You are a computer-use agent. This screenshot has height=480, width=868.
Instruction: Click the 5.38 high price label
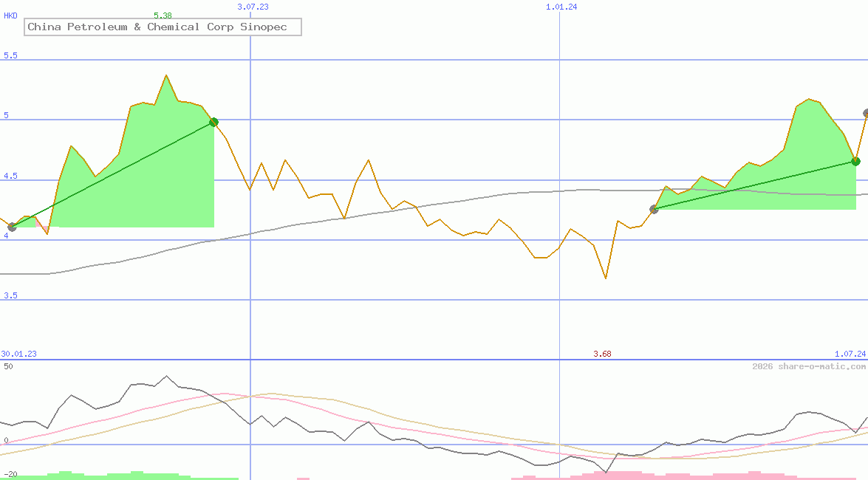pyautogui.click(x=161, y=14)
